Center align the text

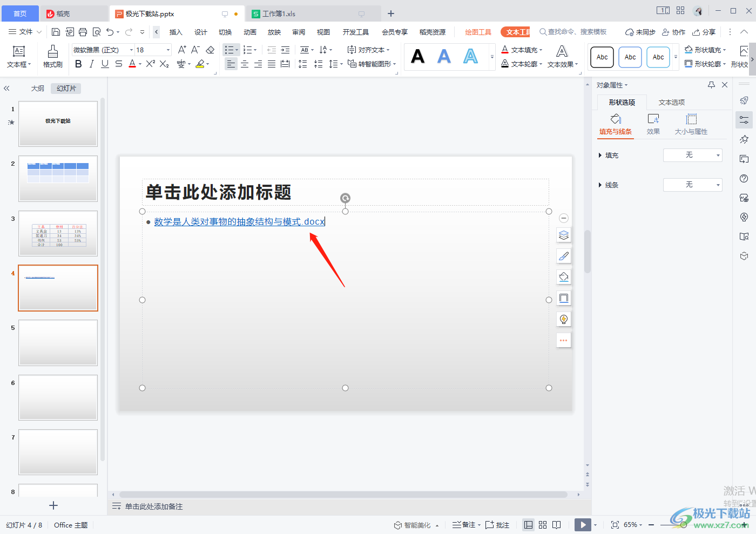pos(245,64)
